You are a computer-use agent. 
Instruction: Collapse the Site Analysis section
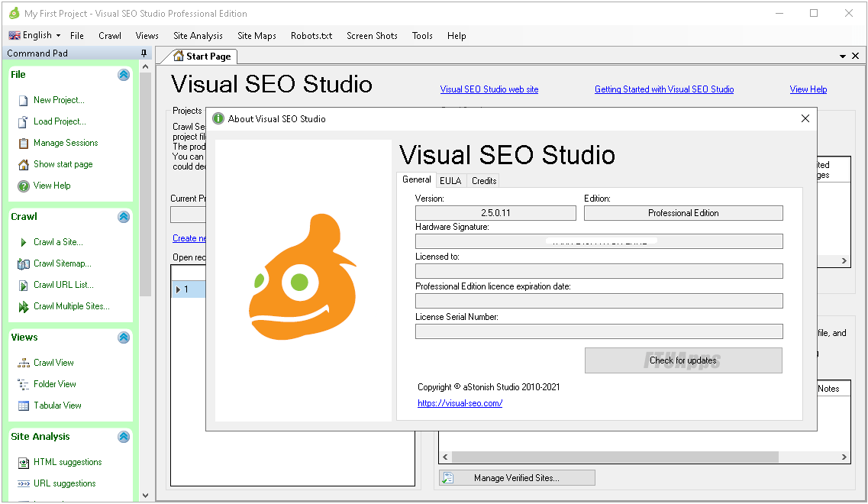point(124,437)
